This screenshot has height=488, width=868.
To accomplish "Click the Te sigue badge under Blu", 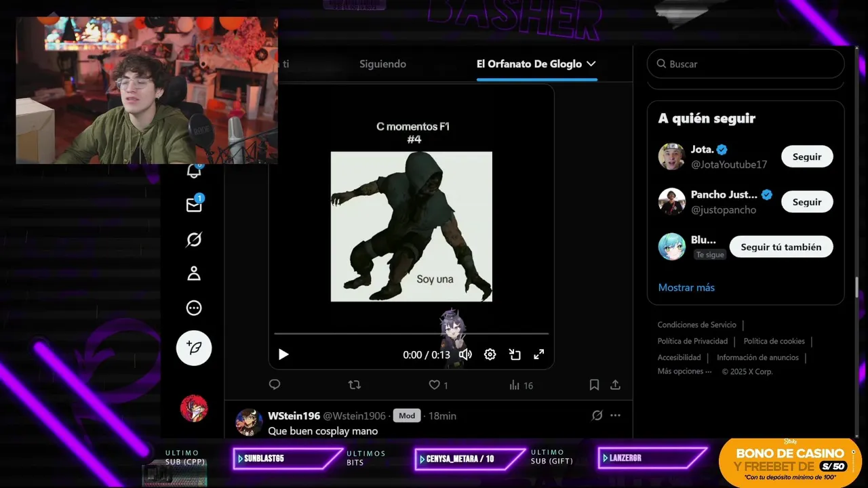I will pyautogui.click(x=709, y=255).
